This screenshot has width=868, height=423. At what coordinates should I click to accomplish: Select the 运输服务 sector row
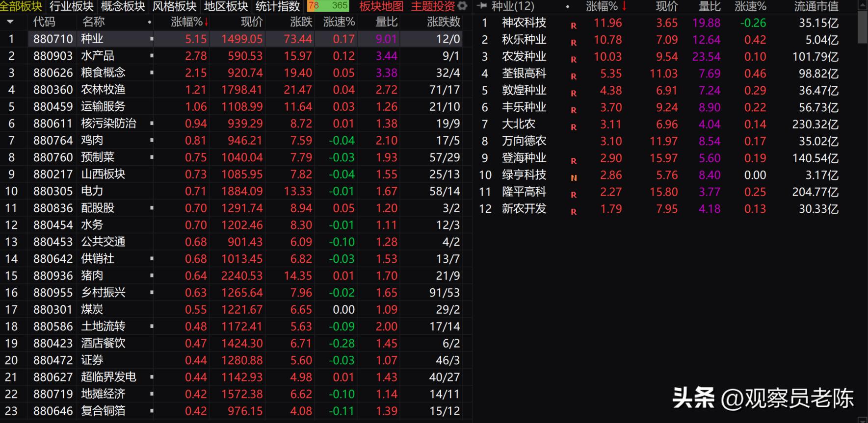[x=236, y=106]
